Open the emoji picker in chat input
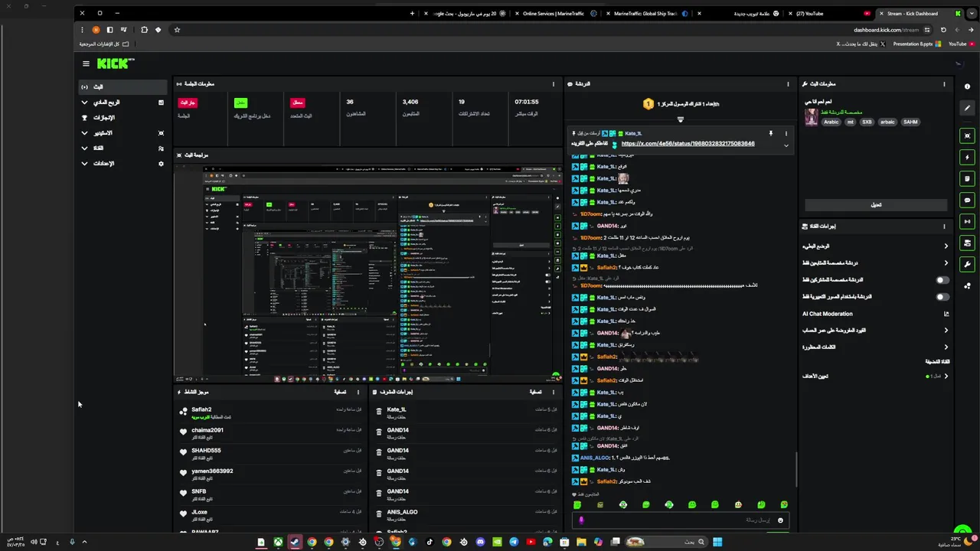 point(780,520)
